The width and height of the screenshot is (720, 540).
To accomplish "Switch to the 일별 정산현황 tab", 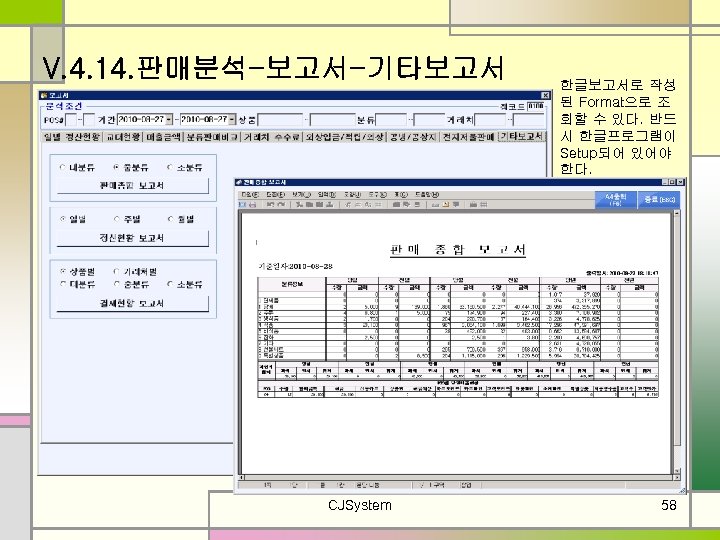I will pyautogui.click(x=71, y=137).
